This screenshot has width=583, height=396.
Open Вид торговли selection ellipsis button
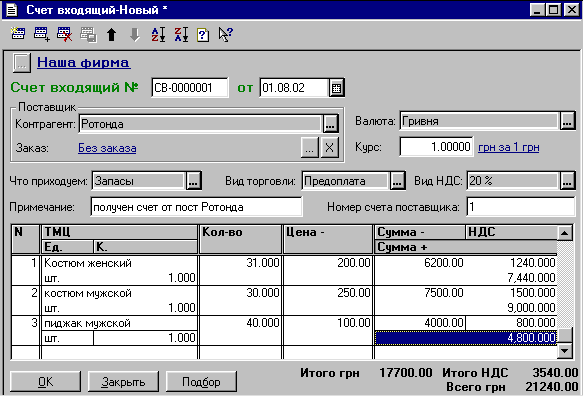click(x=397, y=181)
